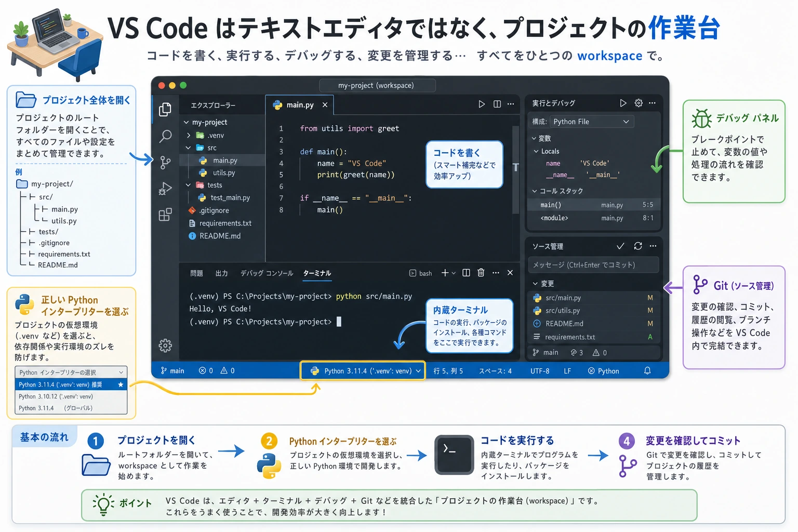Viewport: 798px width, 532px height.
Task: Click errors count in status bar
Action: click(206, 370)
